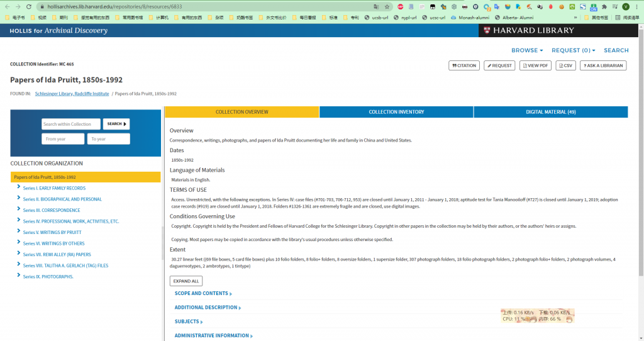This screenshot has width=644, height=341.
Task: Click the CITATION button
Action: click(464, 65)
